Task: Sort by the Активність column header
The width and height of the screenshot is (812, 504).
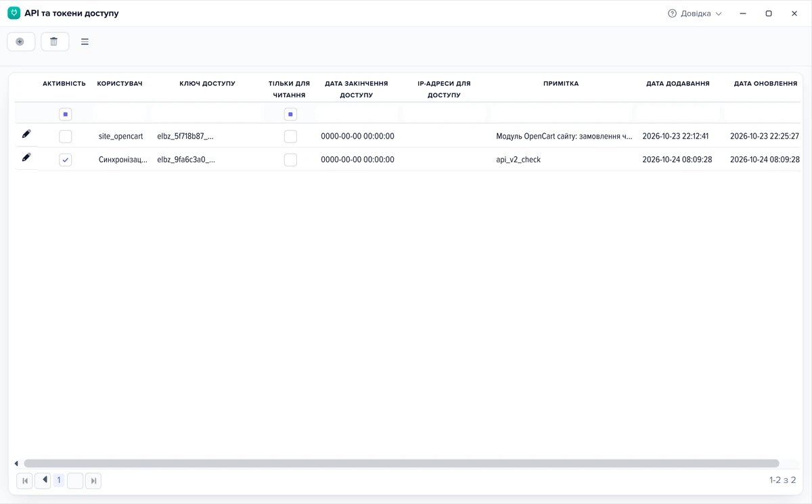Action: coord(64,84)
